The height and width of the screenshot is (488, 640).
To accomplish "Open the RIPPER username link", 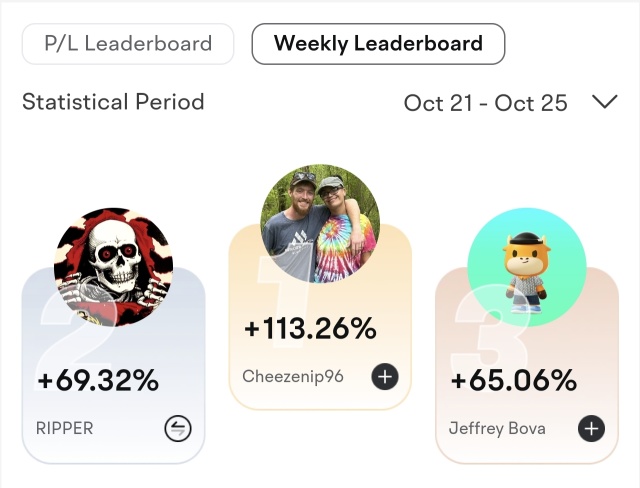I will click(65, 429).
